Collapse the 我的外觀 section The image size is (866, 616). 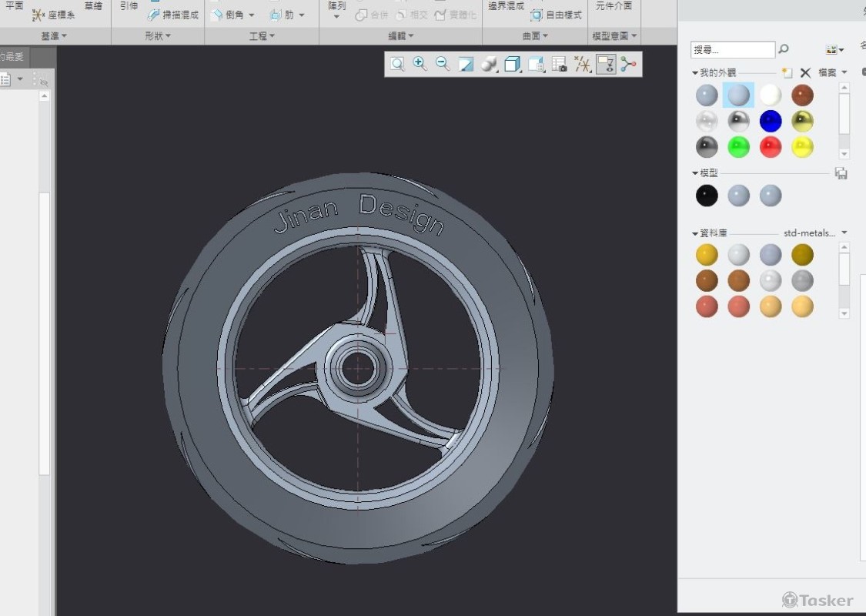[x=695, y=73]
